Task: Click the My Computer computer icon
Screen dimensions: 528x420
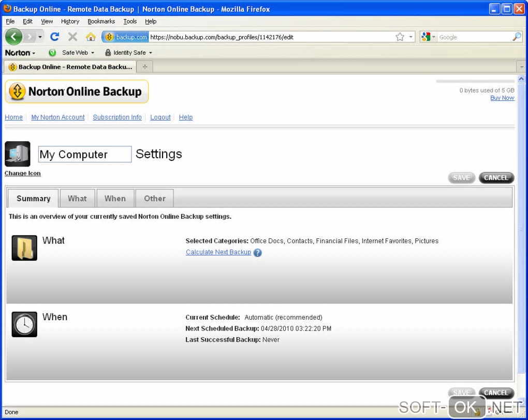Action: pos(18,154)
